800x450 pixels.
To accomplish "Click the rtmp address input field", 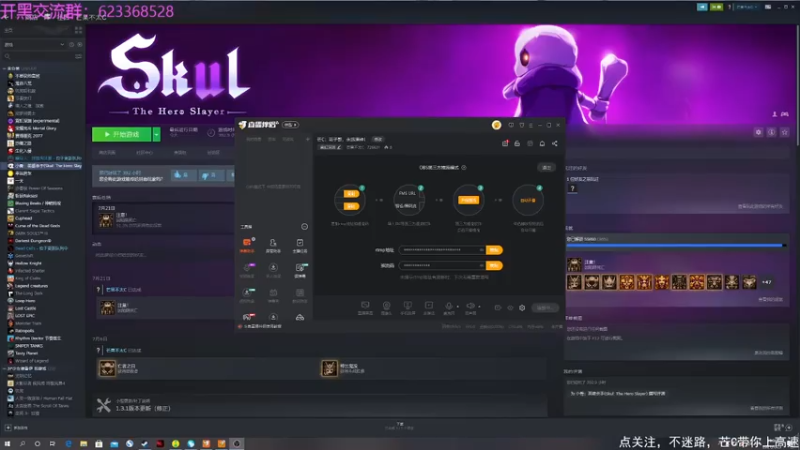I will [442, 250].
